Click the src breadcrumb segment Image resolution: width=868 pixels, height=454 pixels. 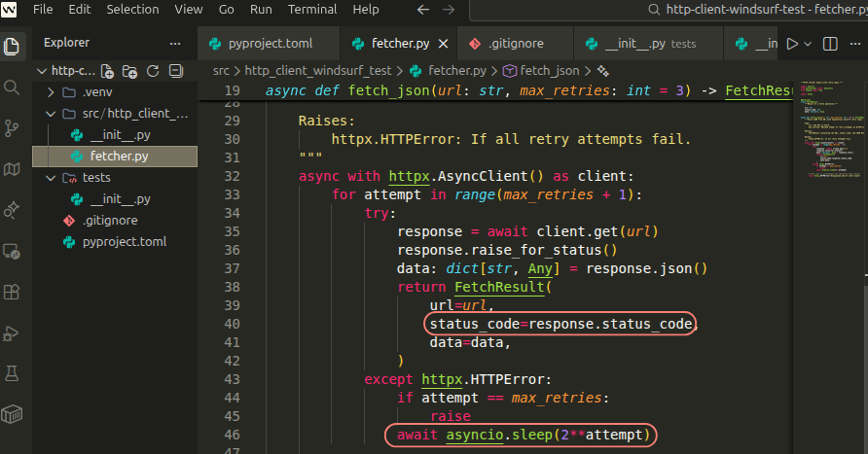221,71
